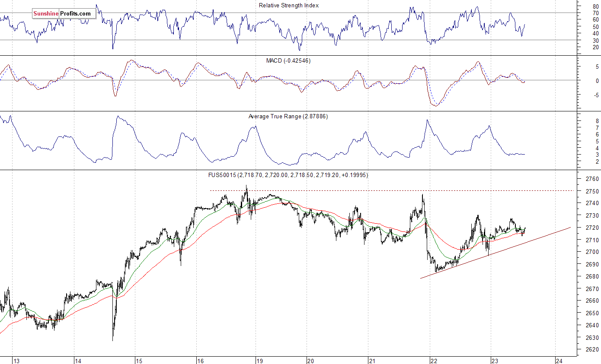This screenshot has height=364, width=601.
Task: Click the Relative Strength Index panel title
Action: point(289,5)
